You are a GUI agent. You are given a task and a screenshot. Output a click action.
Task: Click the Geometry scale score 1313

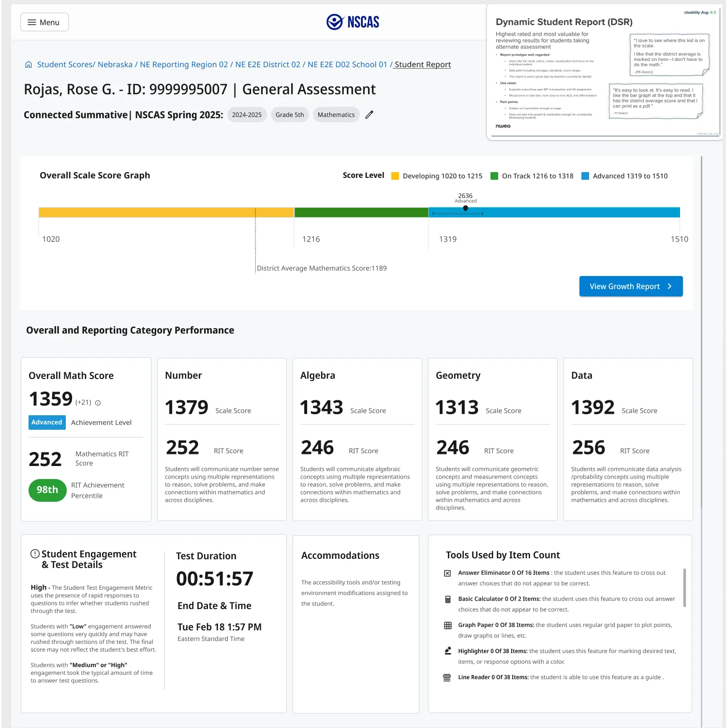(x=457, y=408)
